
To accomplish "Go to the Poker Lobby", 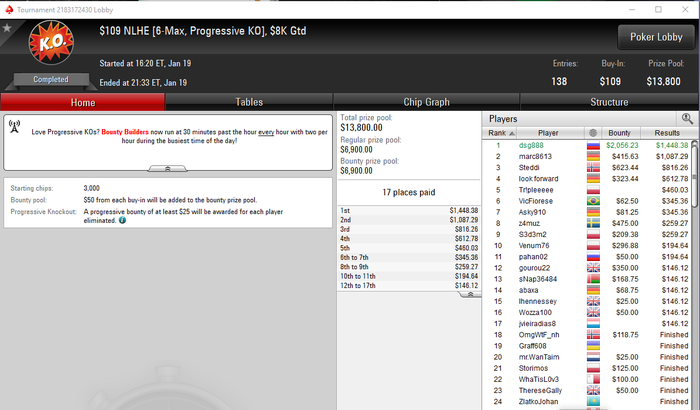I will 656,37.
